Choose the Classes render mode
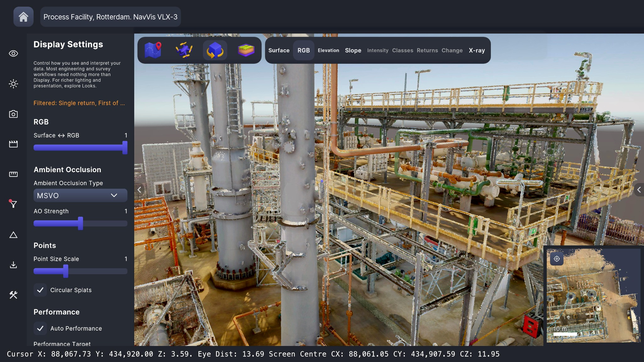The height and width of the screenshot is (362, 644). (x=402, y=50)
